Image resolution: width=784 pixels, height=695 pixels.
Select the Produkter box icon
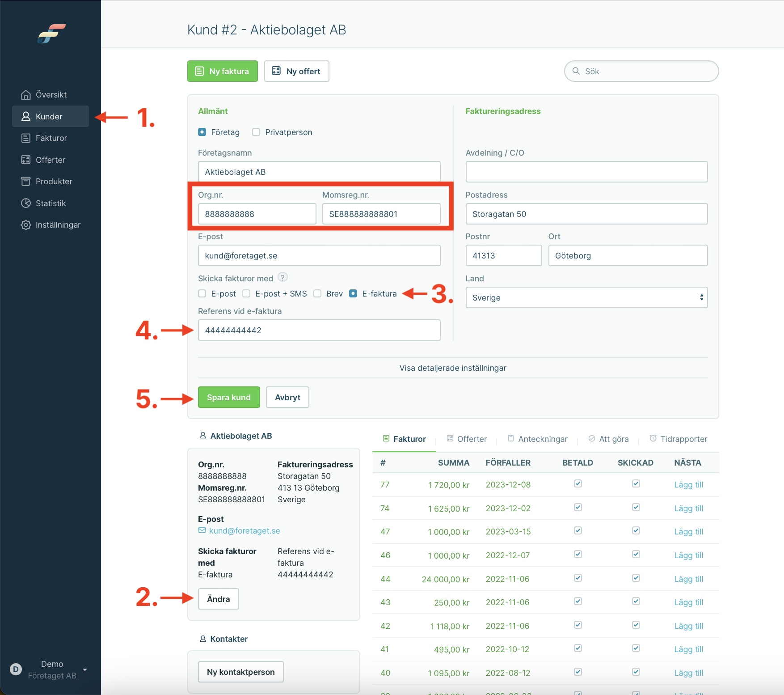point(26,182)
